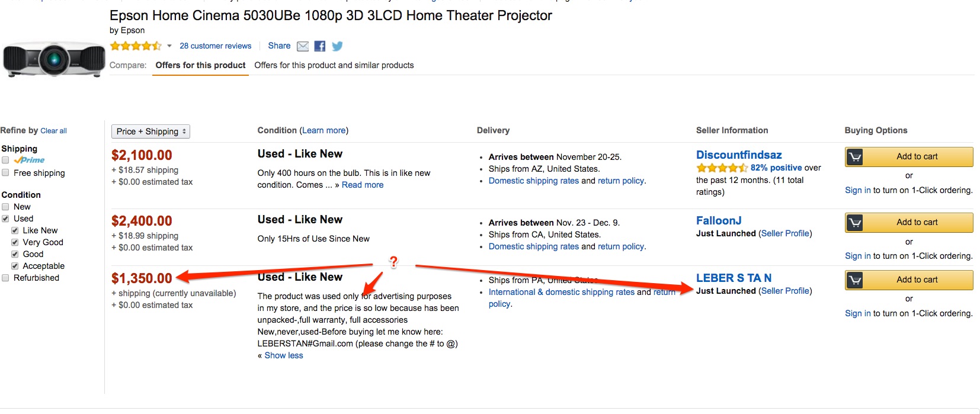Viewport: 980px width, 414px height.
Task: Switch to Offers for this product and similar products
Action: [x=334, y=65]
